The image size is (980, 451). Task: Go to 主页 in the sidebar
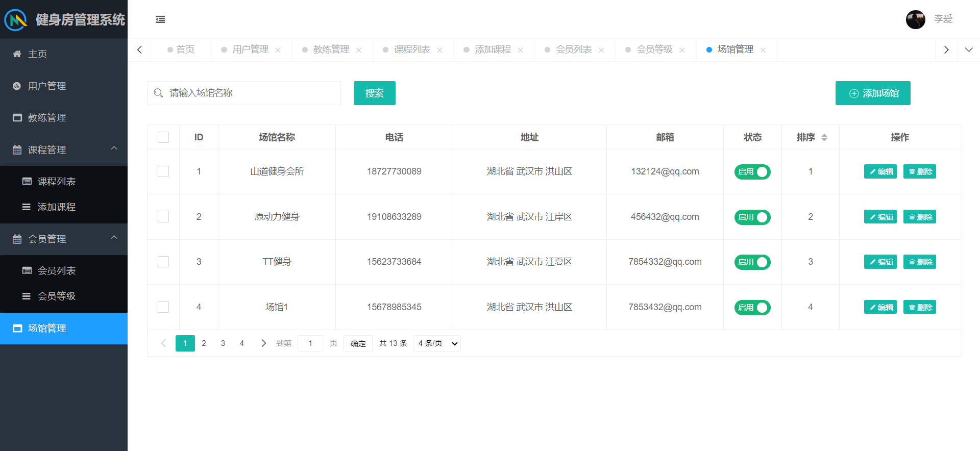tap(64, 54)
